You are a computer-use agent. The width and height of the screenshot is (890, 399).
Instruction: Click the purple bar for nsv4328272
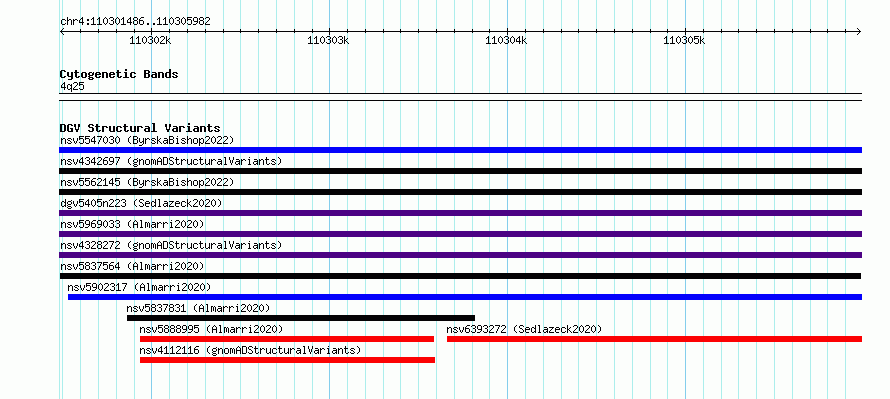(460, 255)
